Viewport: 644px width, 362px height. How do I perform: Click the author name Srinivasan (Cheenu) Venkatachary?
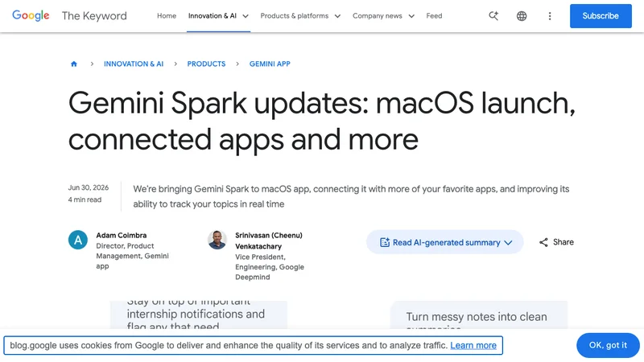pos(269,241)
